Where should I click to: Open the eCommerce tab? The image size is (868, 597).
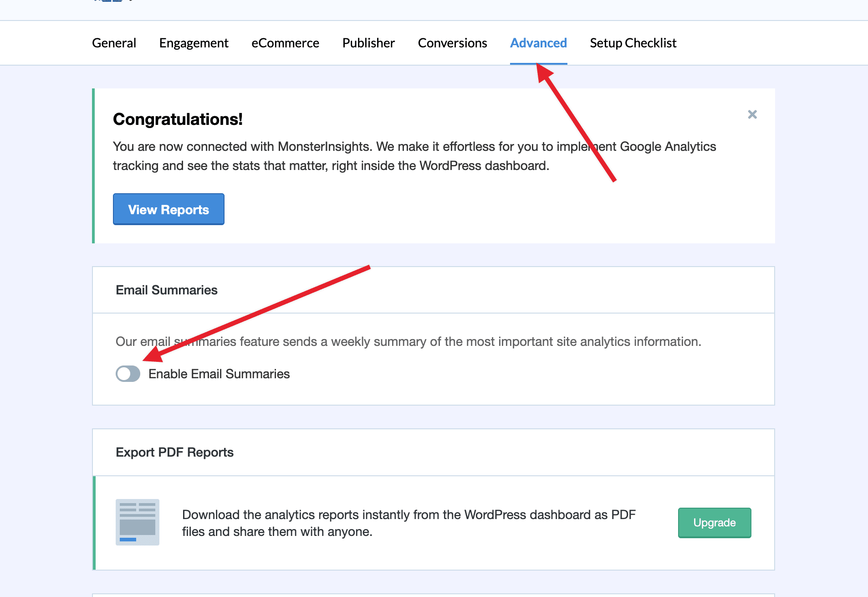point(285,43)
